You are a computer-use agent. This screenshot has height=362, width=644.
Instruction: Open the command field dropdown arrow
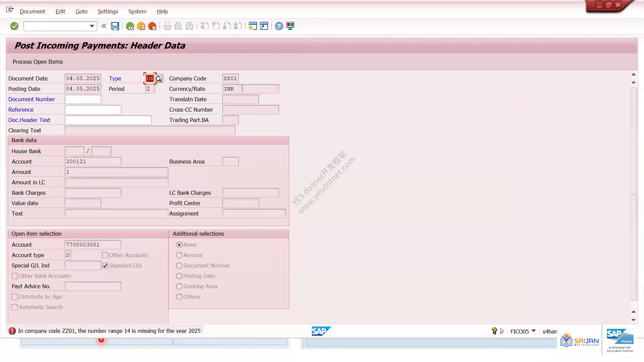92,26
